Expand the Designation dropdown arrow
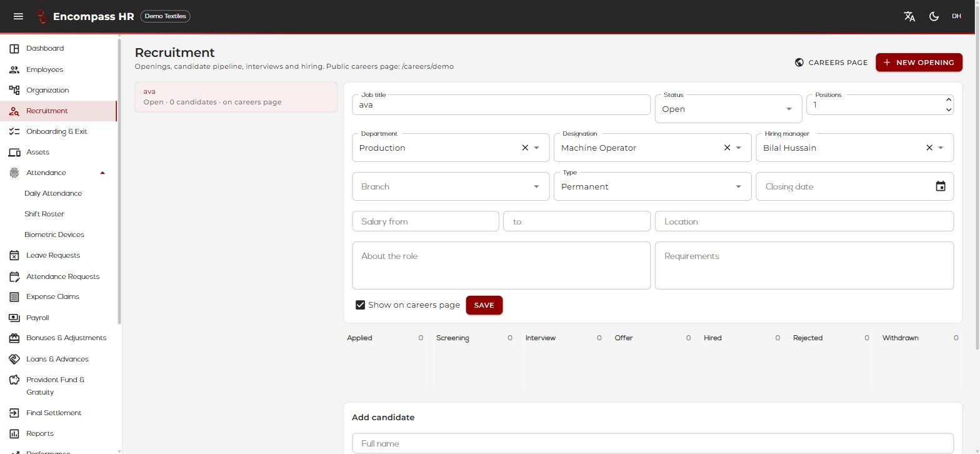Screen dimensions: 980x454 tap(738, 148)
